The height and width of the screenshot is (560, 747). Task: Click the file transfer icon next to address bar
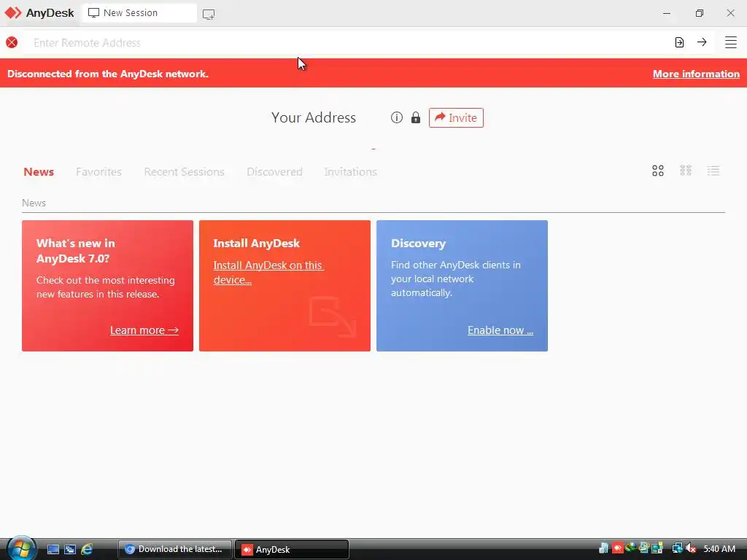pos(679,42)
